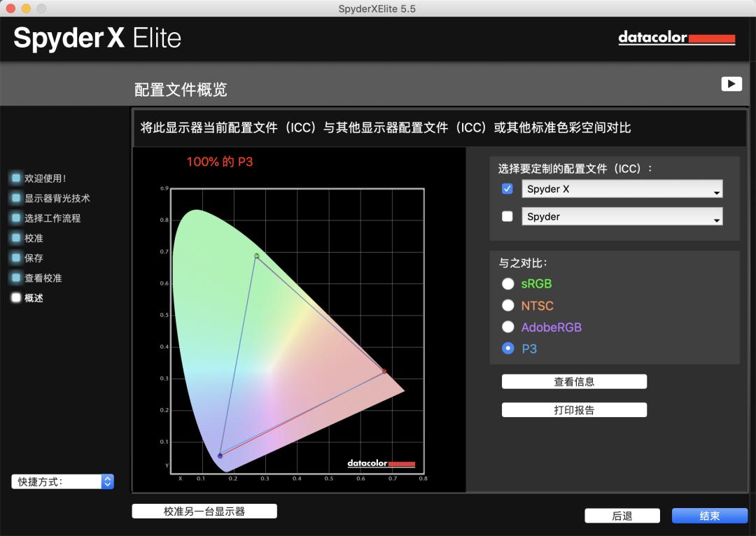Click the 校准 step indicator

pyautogui.click(x=16, y=238)
